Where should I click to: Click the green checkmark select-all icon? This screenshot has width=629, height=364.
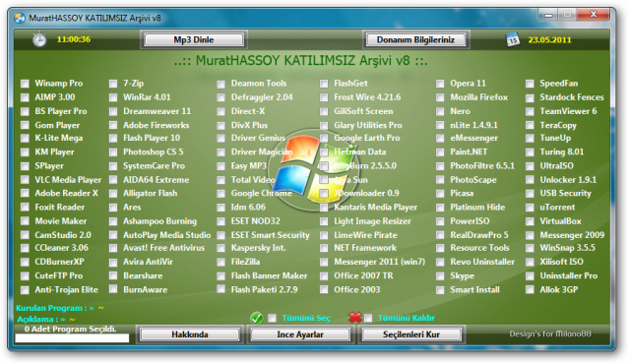click(257, 318)
